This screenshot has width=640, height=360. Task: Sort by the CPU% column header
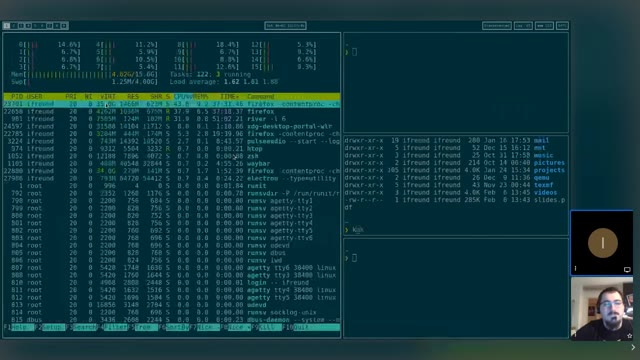tap(182, 97)
